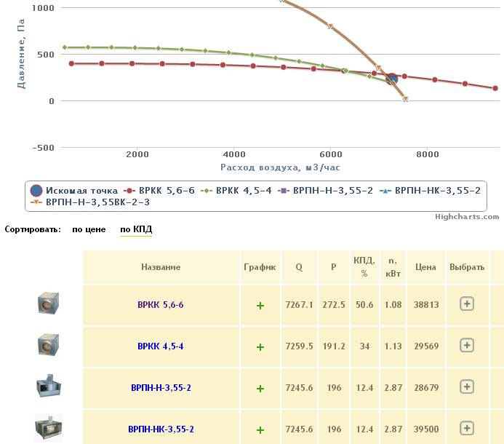Click the Искомая точка marker on the chart
This screenshot has width=504, height=444.
click(392, 78)
